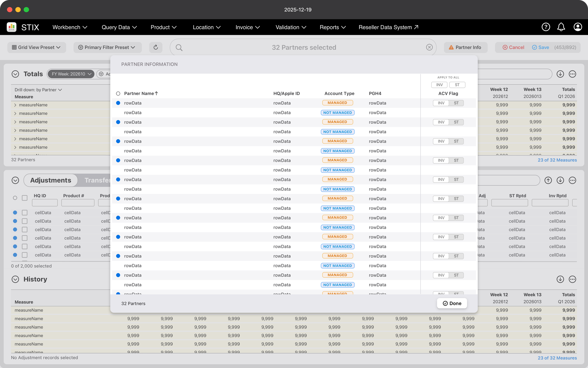Click upload arrow icon in Adjustments section

tap(548, 180)
